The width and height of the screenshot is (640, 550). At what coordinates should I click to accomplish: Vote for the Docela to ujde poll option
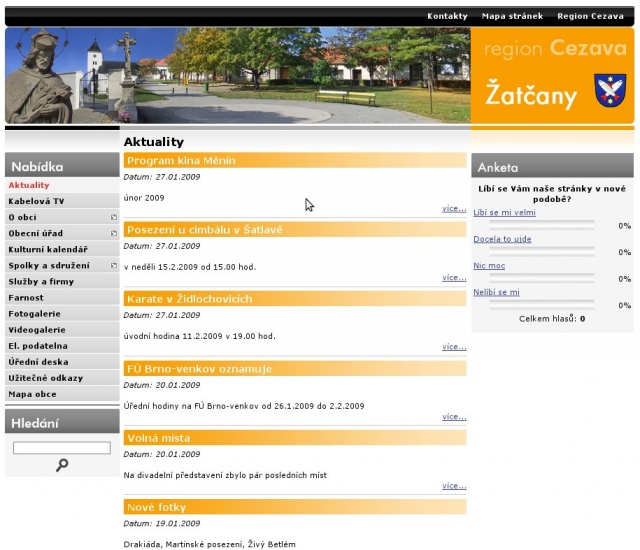(502, 239)
